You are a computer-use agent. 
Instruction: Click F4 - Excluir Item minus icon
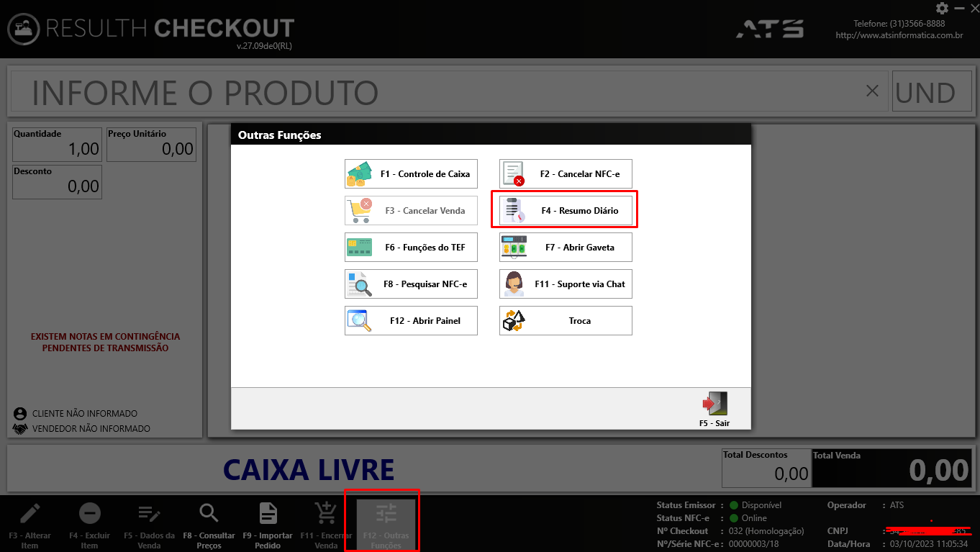[x=89, y=514]
